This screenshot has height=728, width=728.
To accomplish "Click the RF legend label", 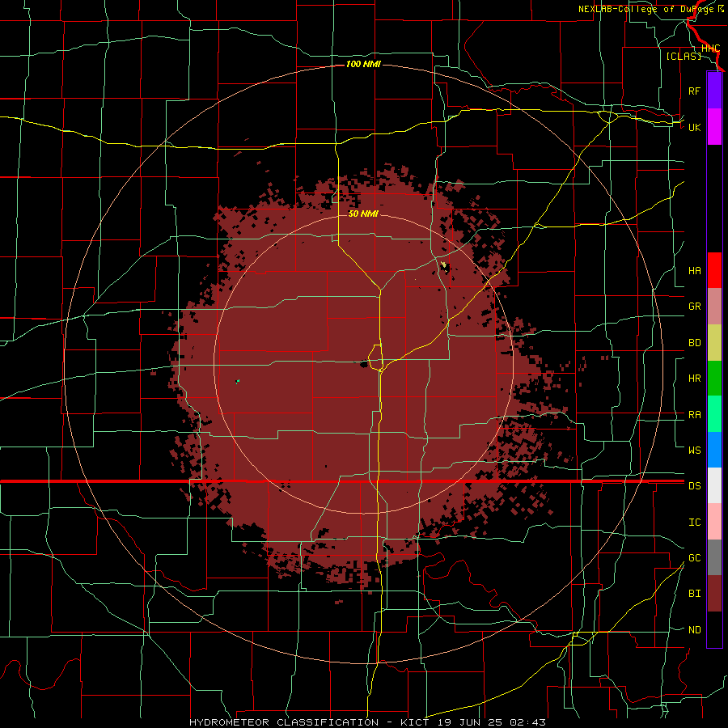I will [x=694, y=91].
